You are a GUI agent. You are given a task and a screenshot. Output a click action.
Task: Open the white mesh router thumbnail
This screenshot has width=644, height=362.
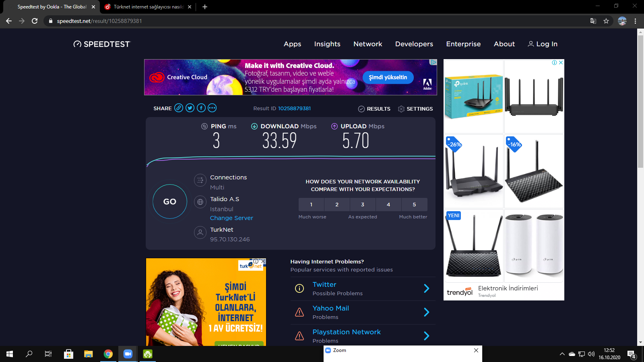point(534,246)
